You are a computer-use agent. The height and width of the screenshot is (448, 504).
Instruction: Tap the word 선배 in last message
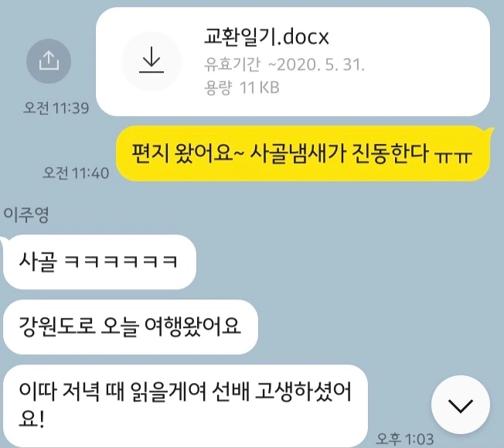click(231, 392)
